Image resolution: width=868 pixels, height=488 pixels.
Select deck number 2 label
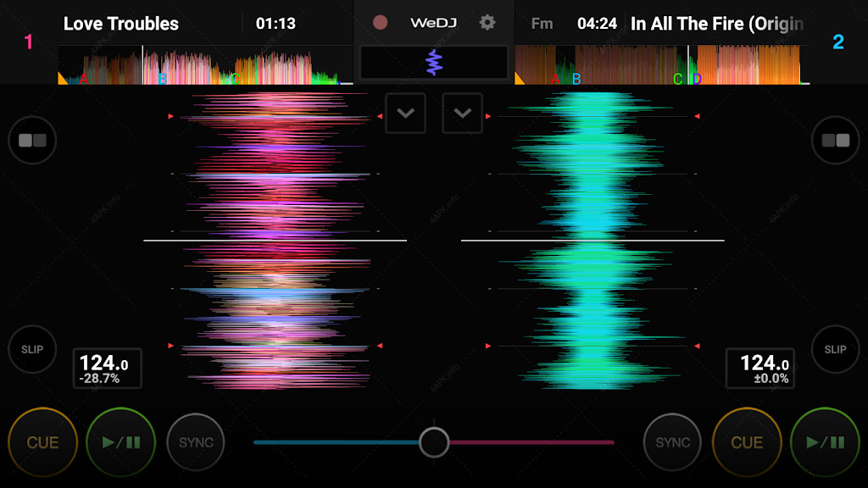[x=838, y=42]
